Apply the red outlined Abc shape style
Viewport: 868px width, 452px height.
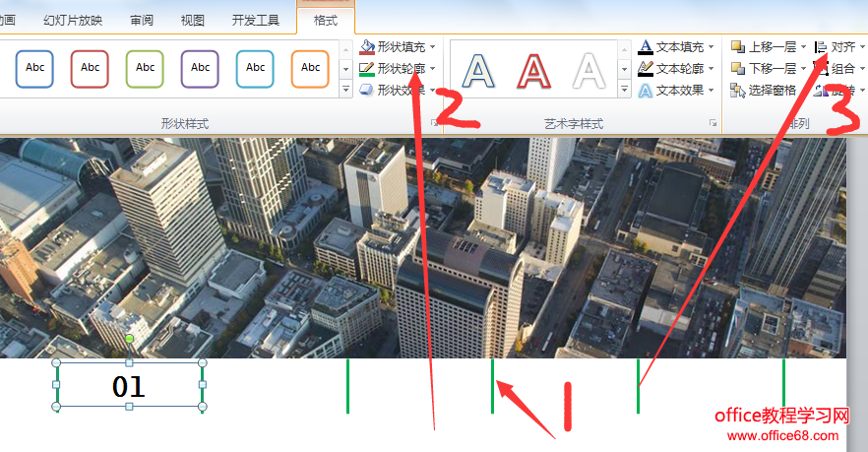click(x=90, y=69)
